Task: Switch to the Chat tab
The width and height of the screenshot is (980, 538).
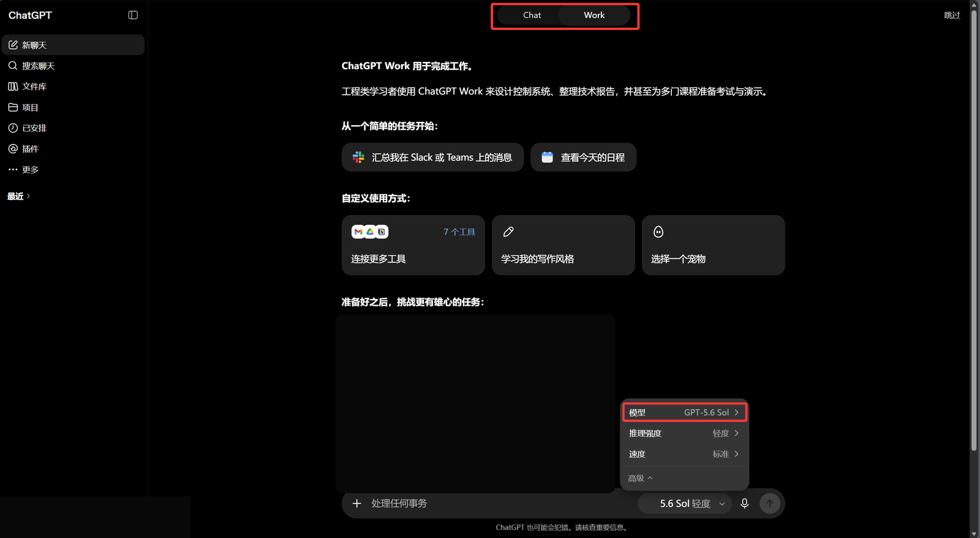Action: click(532, 15)
